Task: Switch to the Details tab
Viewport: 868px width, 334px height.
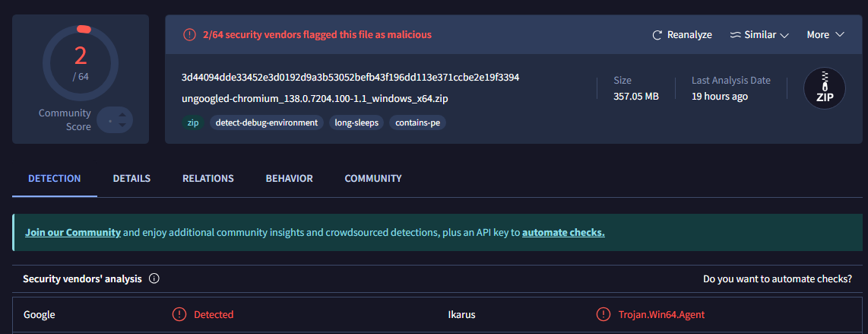Action: [131, 179]
